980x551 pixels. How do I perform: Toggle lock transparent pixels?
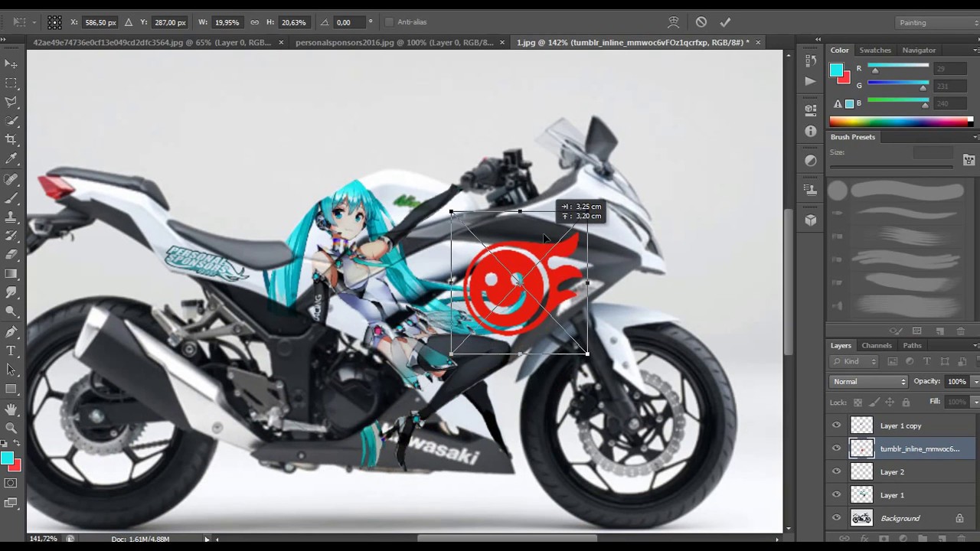coord(857,402)
